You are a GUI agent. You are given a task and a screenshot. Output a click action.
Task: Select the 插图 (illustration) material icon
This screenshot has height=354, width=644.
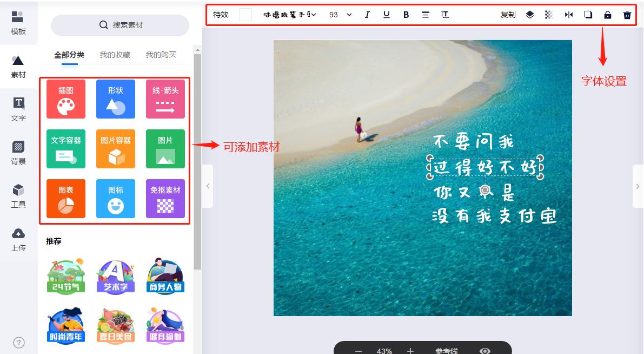(65, 99)
